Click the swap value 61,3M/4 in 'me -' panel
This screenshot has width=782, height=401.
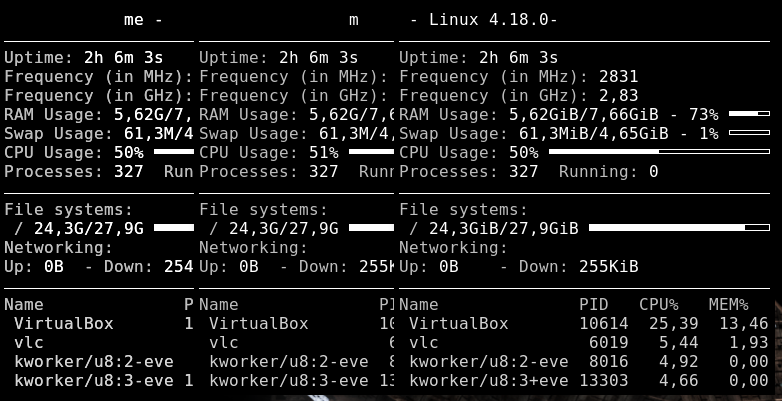tap(159, 134)
